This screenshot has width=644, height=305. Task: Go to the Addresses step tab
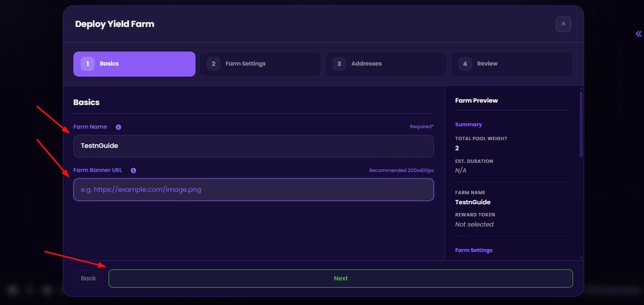[386, 64]
